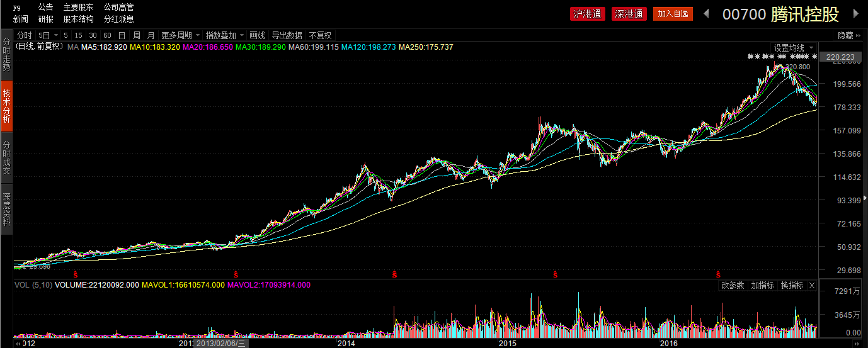Viewport: 868px width, 348px height.
Task: Click the 00700 腾讯控股 stock title
Action: tap(781, 14)
